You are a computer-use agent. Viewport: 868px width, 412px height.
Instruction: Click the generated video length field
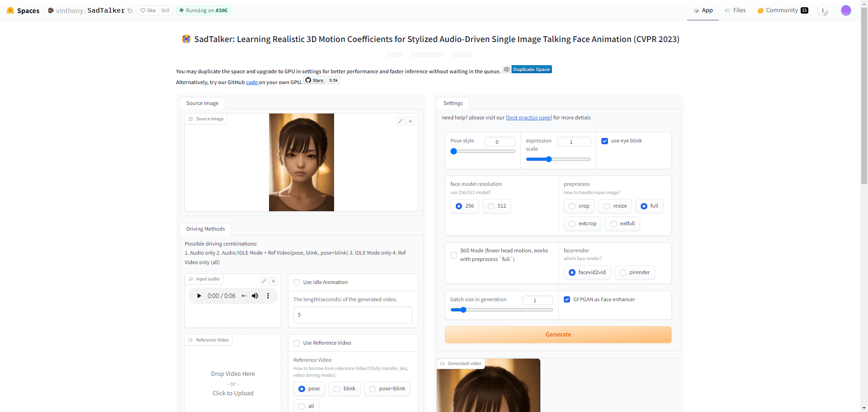(353, 315)
